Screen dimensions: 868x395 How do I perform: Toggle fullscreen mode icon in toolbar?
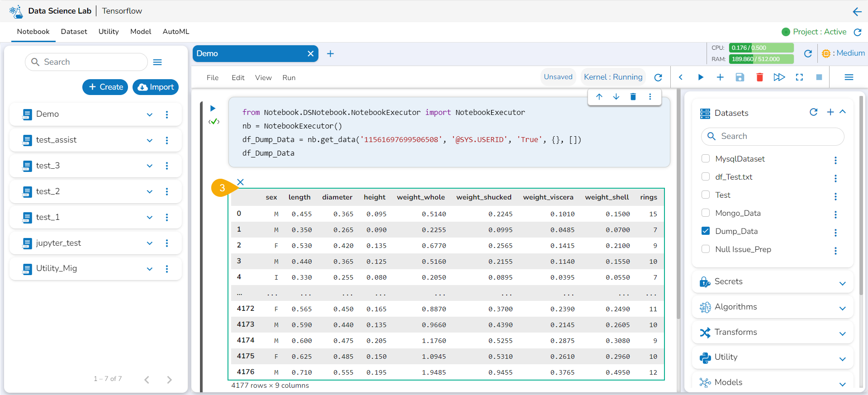(x=799, y=77)
